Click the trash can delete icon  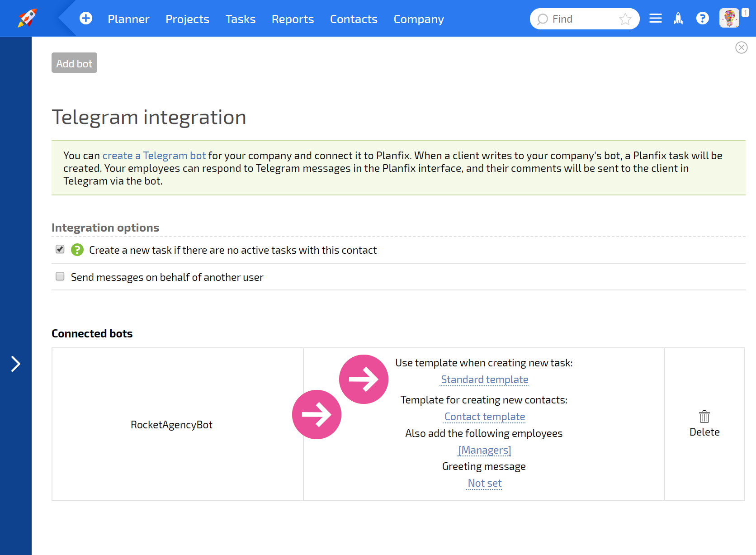pos(704,417)
